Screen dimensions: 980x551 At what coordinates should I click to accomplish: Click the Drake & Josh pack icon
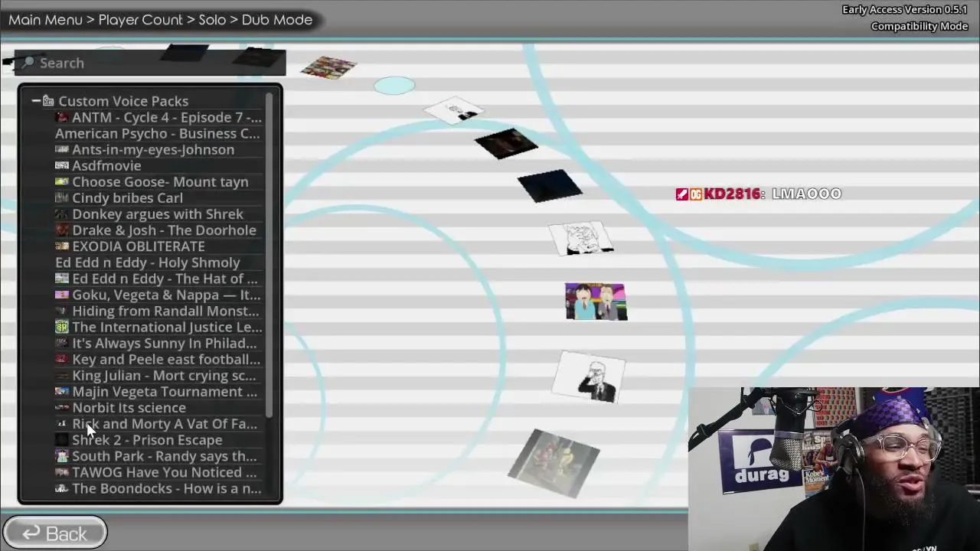pos(62,230)
